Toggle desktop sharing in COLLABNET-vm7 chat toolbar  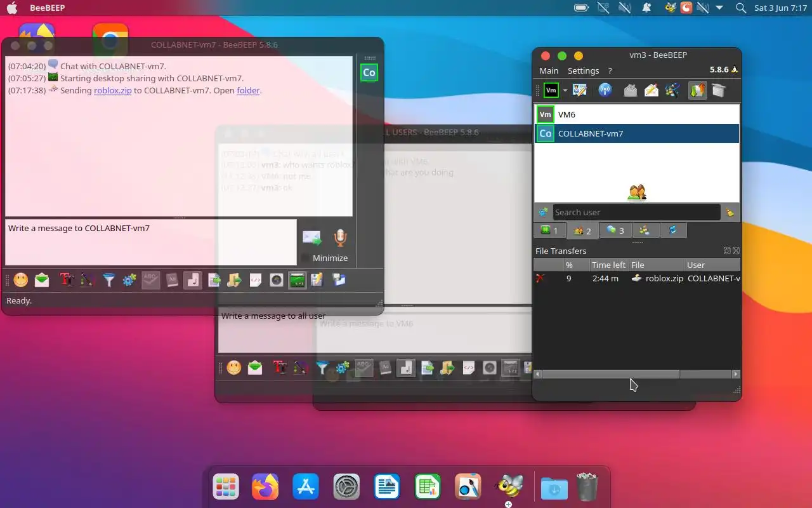(297, 280)
